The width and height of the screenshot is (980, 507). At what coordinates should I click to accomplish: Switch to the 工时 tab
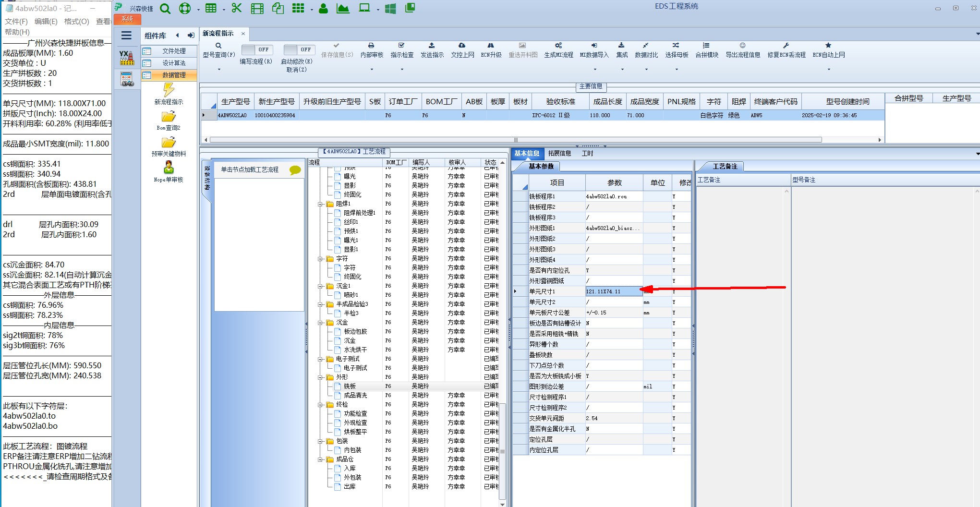(588, 154)
